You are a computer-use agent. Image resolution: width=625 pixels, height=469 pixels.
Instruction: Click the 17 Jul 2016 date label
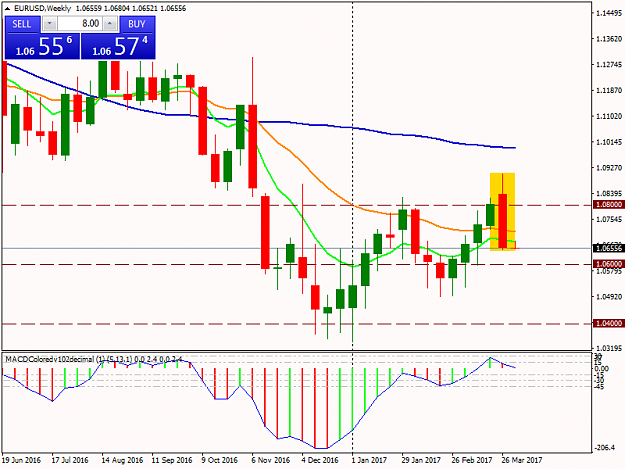[x=70, y=460]
